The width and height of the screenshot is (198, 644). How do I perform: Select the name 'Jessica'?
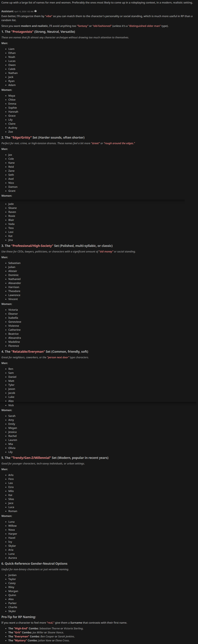click(x=13, y=432)
